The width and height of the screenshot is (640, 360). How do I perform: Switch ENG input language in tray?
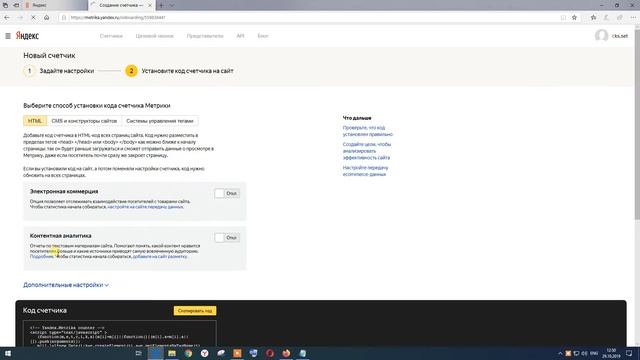[x=594, y=353]
